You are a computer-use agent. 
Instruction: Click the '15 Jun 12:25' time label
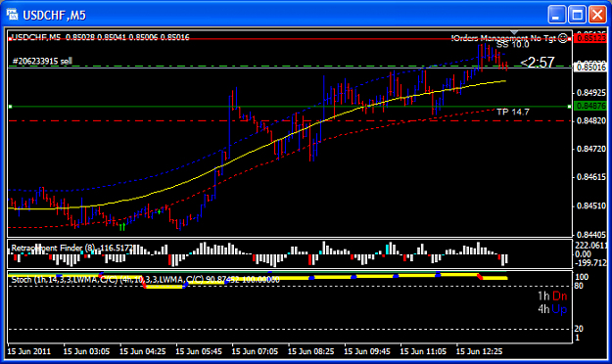tap(479, 351)
